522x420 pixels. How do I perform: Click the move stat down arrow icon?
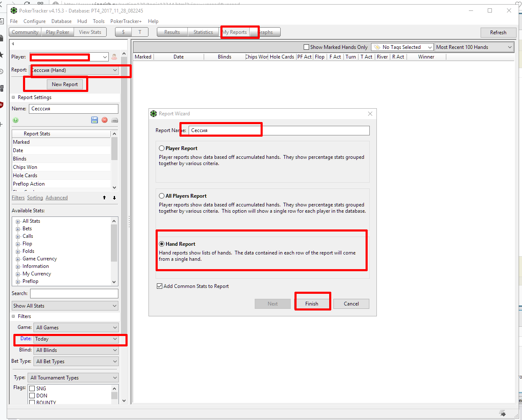(x=114, y=198)
